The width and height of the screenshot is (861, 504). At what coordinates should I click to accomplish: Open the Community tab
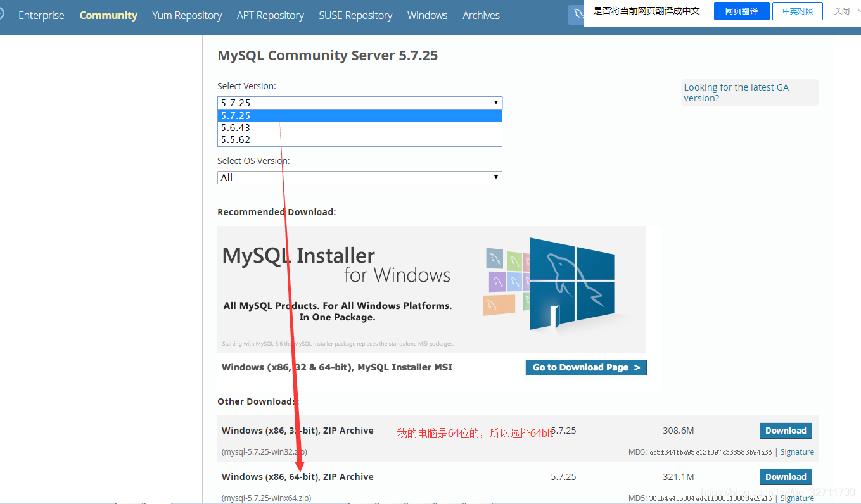coord(108,15)
